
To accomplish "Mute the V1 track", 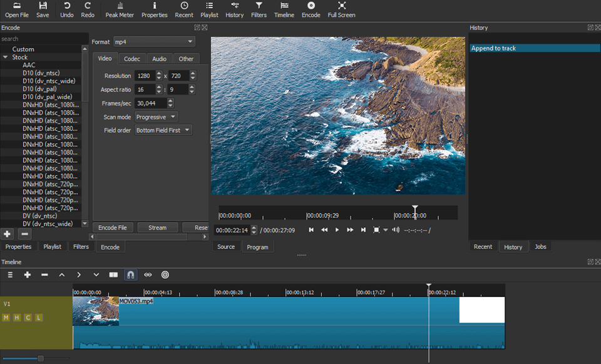I will (6, 317).
